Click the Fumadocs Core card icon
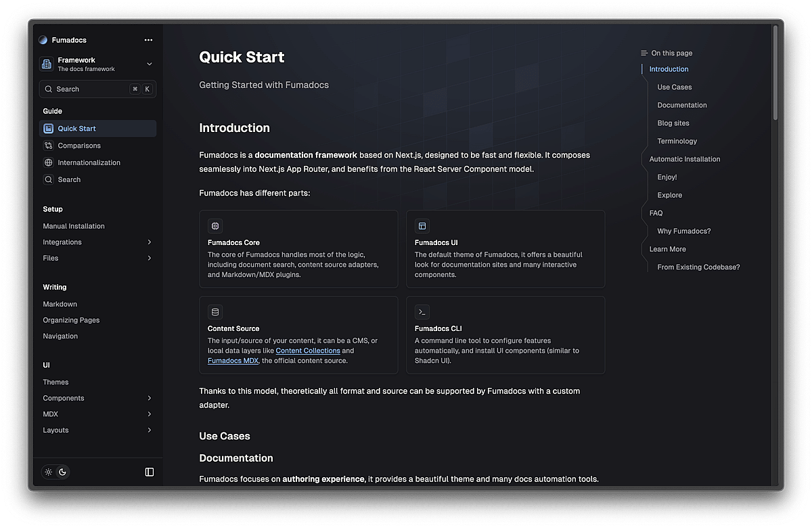Screen dimensions: 812x528 pos(215,226)
